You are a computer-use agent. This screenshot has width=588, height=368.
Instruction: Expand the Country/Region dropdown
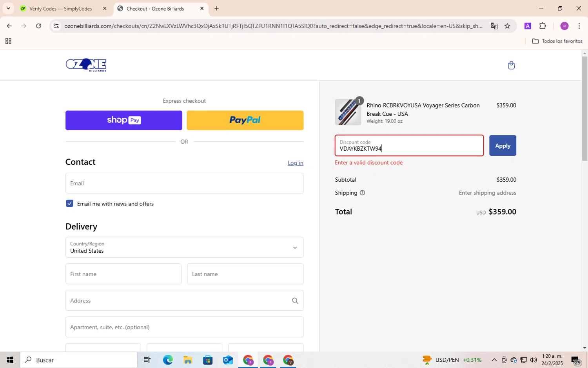184,247
